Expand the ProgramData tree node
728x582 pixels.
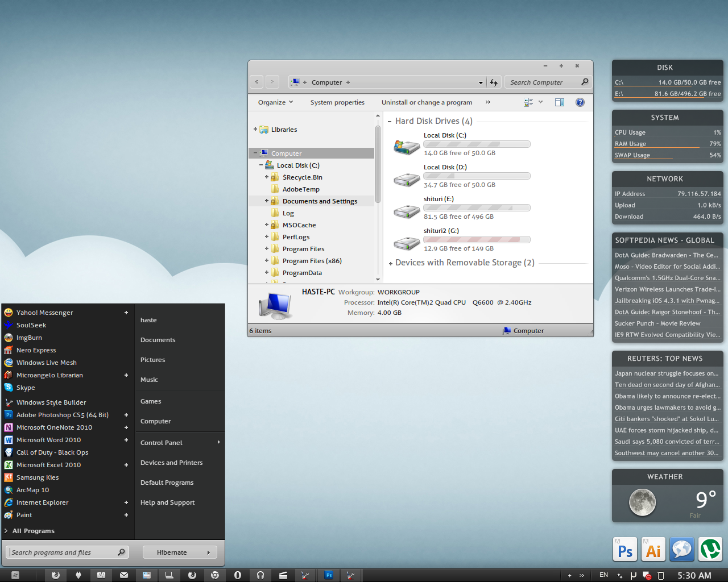[x=266, y=272]
